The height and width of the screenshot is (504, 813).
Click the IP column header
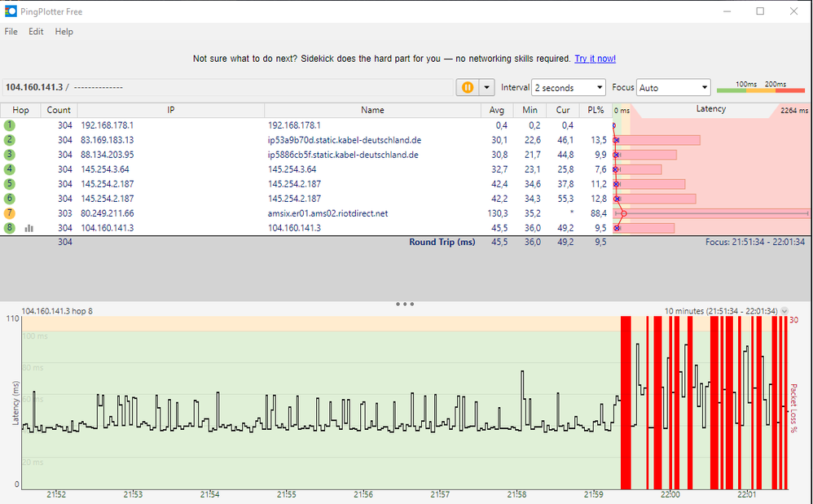[170, 110]
